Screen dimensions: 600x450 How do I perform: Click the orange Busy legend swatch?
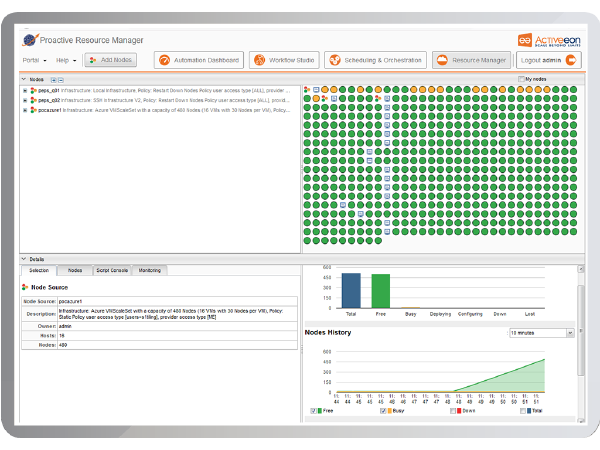pyautogui.click(x=390, y=411)
